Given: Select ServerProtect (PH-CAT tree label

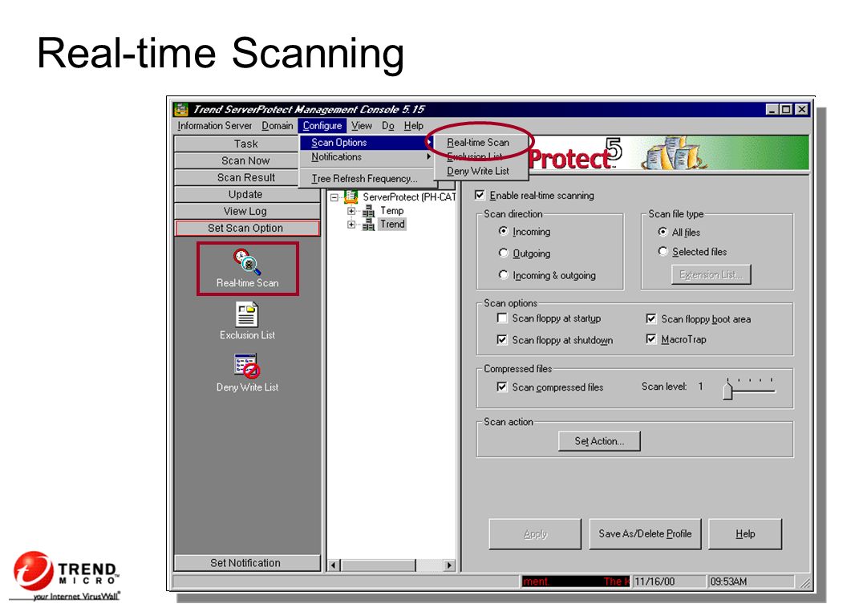Looking at the screenshot, I should [x=409, y=197].
